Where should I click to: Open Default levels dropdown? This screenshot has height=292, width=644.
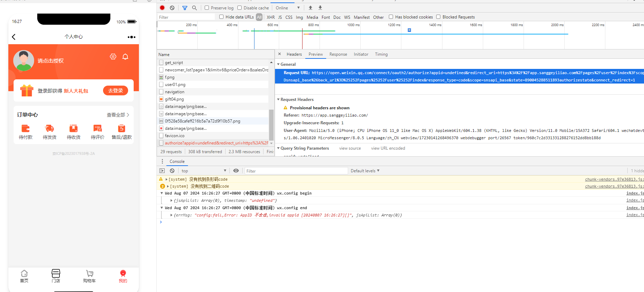click(365, 171)
